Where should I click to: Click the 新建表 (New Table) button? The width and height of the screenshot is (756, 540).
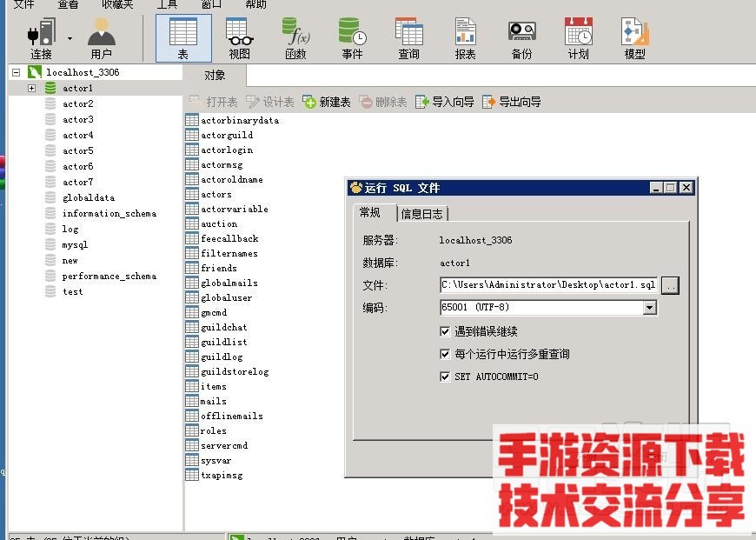tap(327, 102)
